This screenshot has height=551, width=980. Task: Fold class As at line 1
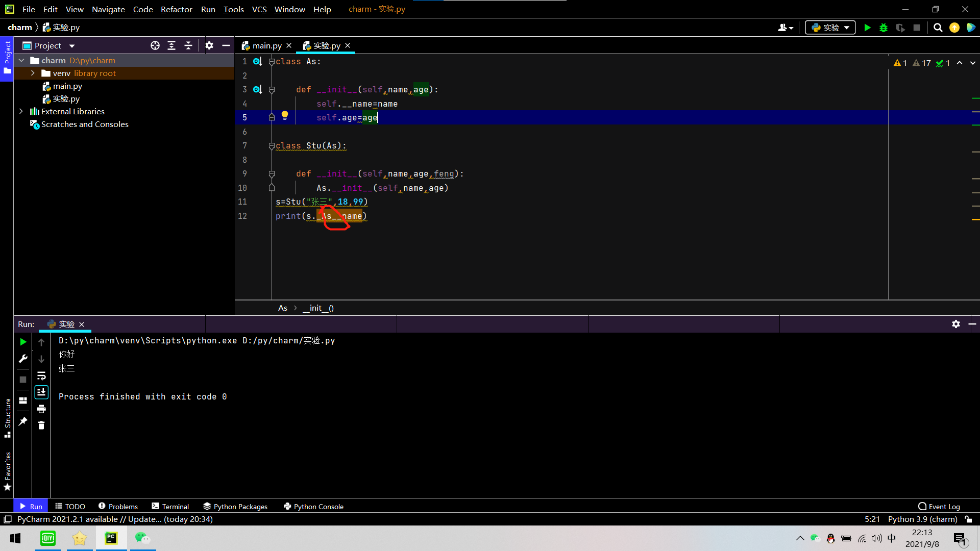pyautogui.click(x=272, y=62)
